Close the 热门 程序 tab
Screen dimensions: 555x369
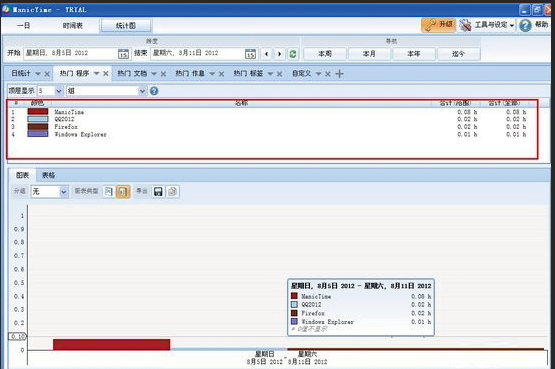tap(105, 74)
